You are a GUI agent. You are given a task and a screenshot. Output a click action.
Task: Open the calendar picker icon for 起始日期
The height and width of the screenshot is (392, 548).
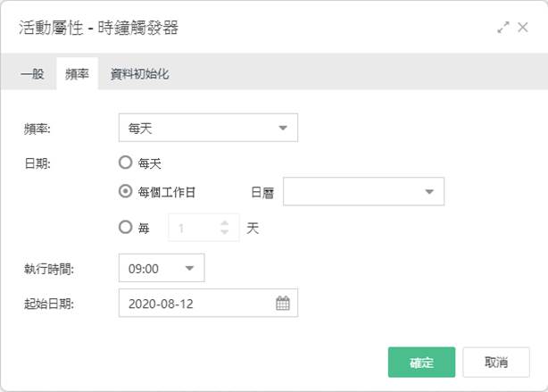click(x=283, y=304)
